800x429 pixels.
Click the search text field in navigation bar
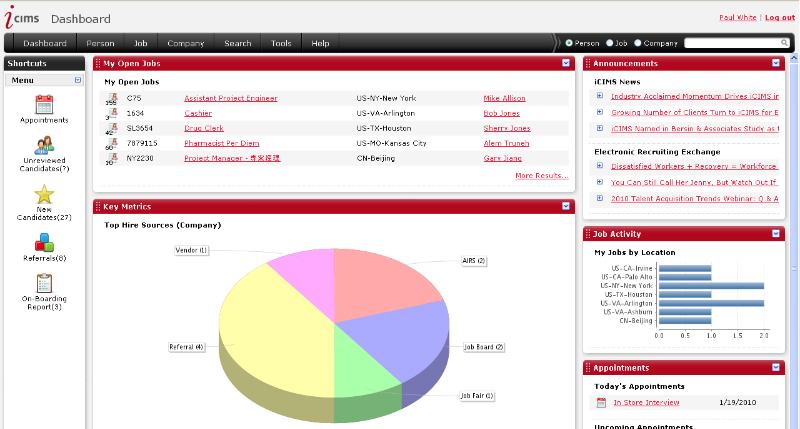pos(738,44)
